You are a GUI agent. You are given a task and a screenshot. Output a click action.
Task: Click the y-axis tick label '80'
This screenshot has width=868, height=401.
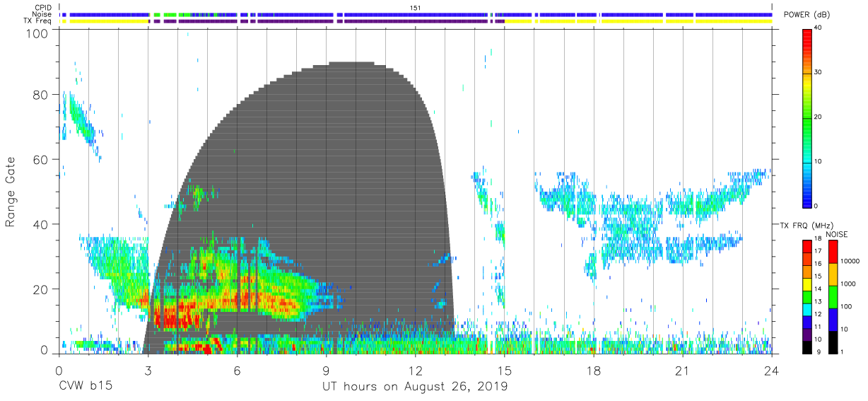[42, 95]
